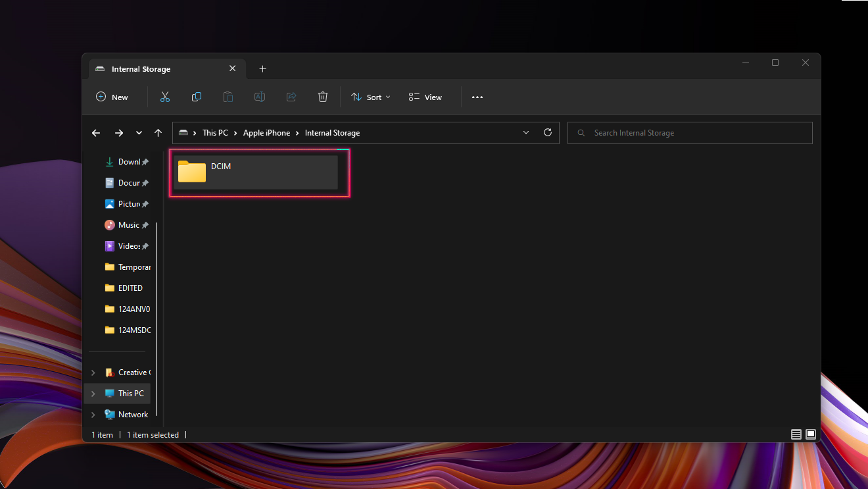The width and height of the screenshot is (868, 489).
Task: Click the New button
Action: tap(112, 97)
